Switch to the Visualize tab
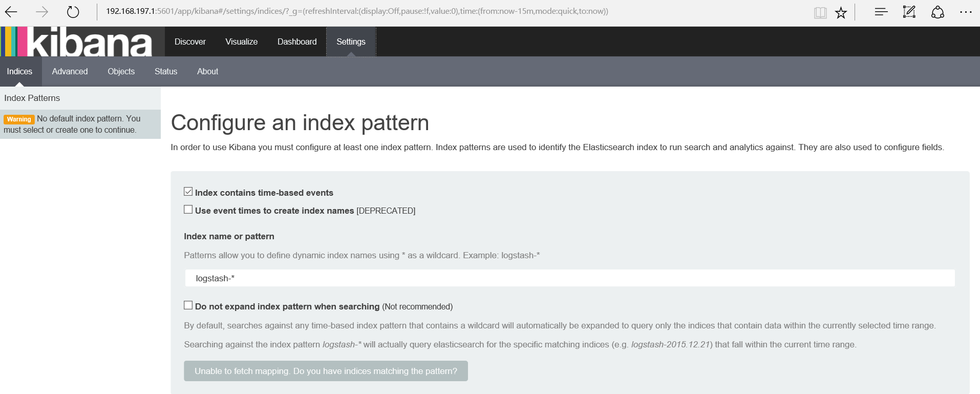The width and height of the screenshot is (980, 394). click(x=241, y=42)
